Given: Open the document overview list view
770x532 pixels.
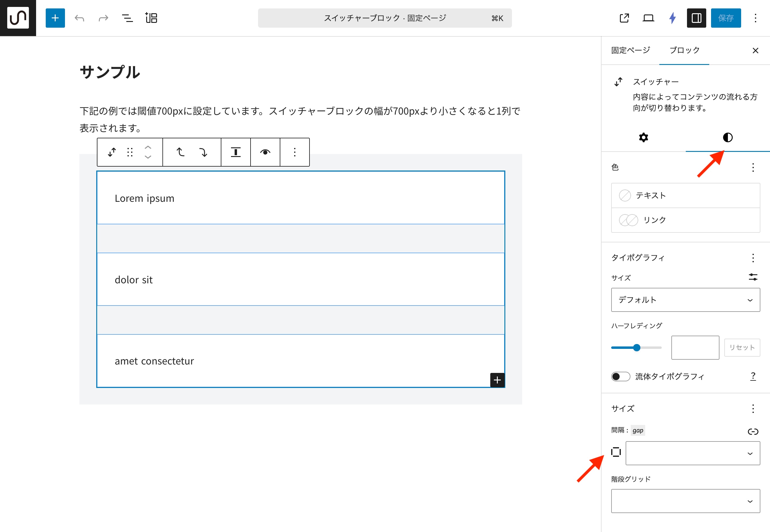Looking at the screenshot, I should coord(127,18).
